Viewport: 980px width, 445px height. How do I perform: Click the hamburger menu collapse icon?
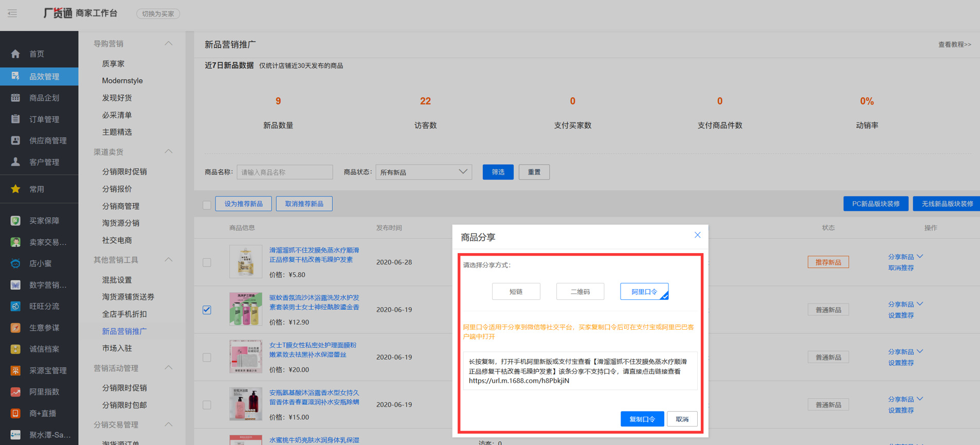[12, 13]
